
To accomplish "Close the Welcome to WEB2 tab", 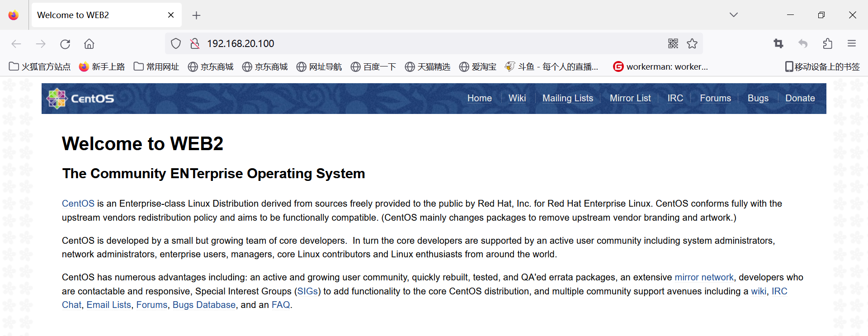I will [171, 15].
